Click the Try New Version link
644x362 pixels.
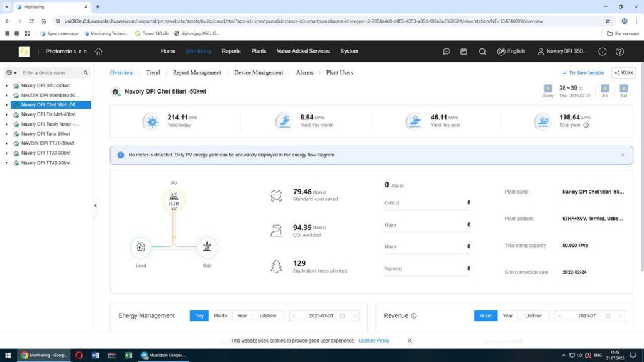tap(583, 73)
